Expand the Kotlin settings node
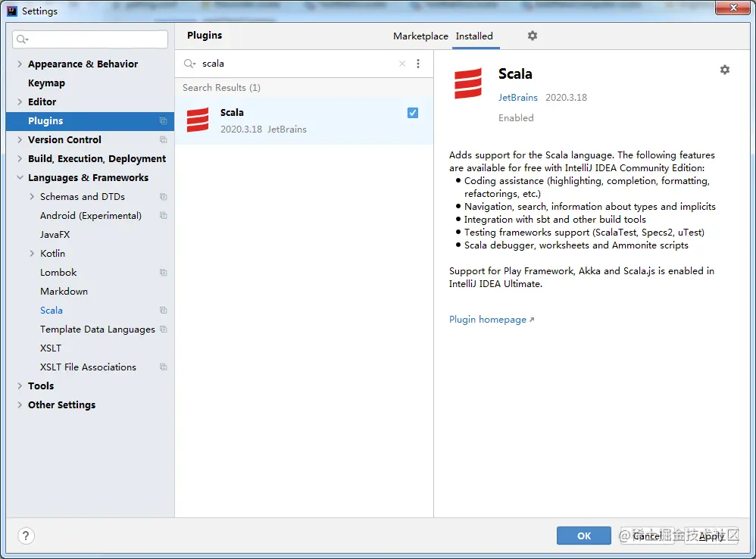Screen dimensions: 756x559 [x=32, y=254]
